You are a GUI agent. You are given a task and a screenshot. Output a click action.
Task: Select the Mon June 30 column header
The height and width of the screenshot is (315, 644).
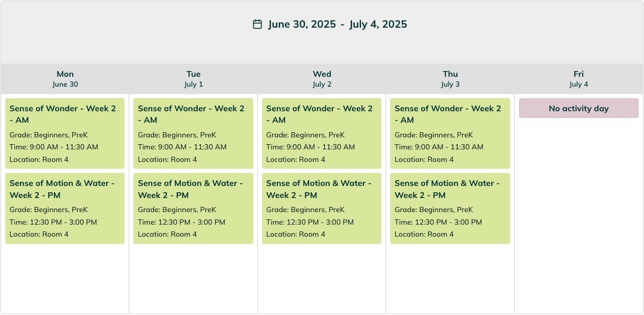[65, 79]
